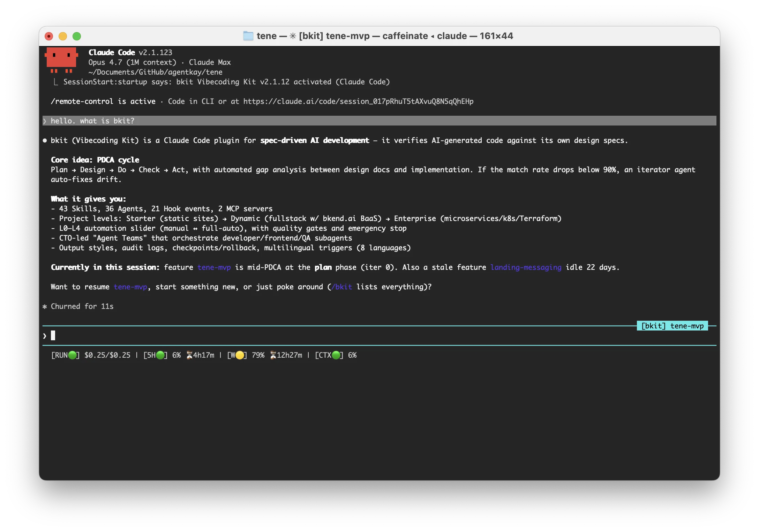Screen dimensions: 759x532
Task: Select the [bkit] tene-mvp session badge
Action: tap(672, 326)
